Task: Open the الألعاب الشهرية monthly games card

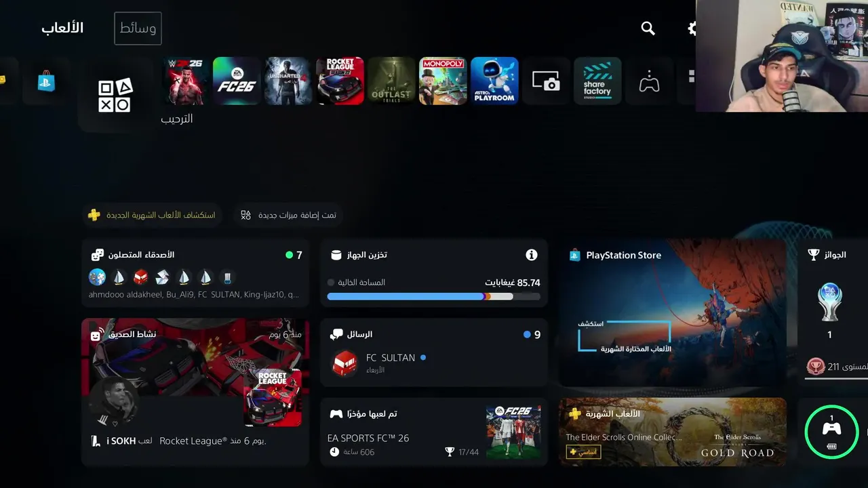Action: [673, 432]
